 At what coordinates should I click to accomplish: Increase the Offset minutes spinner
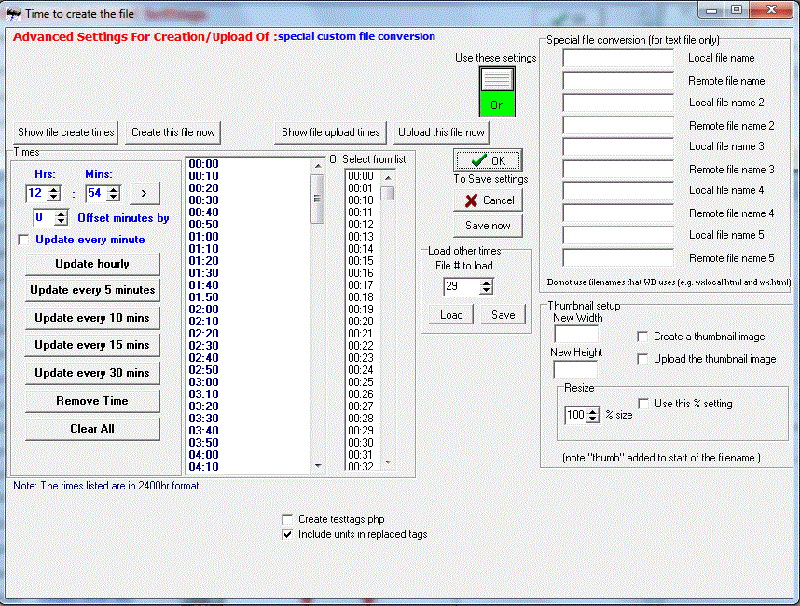[61, 214]
